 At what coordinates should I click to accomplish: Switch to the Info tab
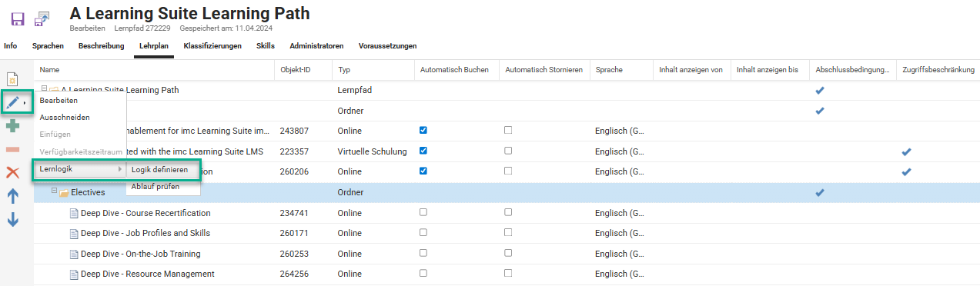click(11, 46)
